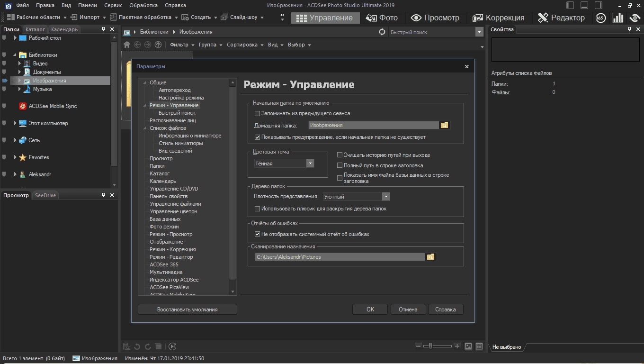This screenshot has width=644, height=364.
Task: Toggle the left panel layout icon in title bar
Action: pos(571,5)
